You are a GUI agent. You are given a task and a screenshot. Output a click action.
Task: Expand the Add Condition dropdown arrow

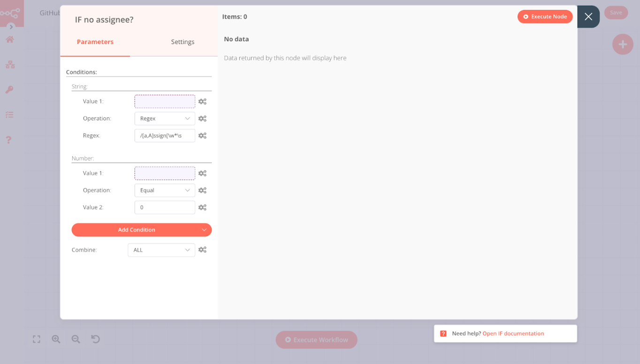click(x=204, y=229)
